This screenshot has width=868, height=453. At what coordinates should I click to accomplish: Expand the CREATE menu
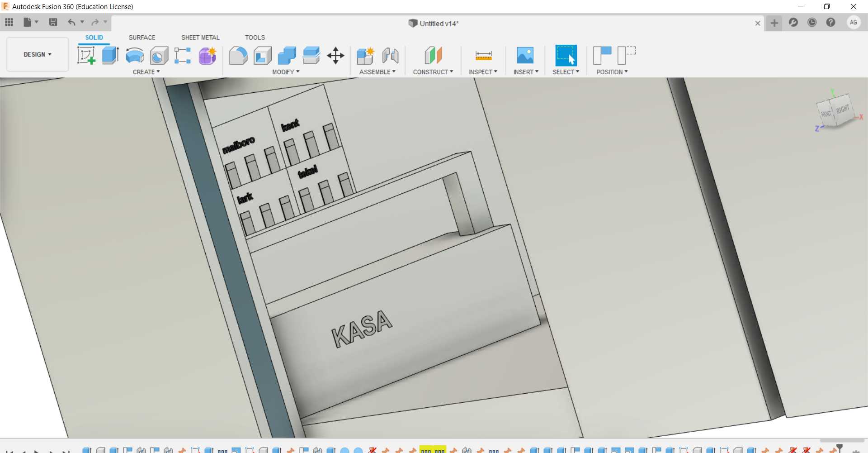pyautogui.click(x=146, y=72)
